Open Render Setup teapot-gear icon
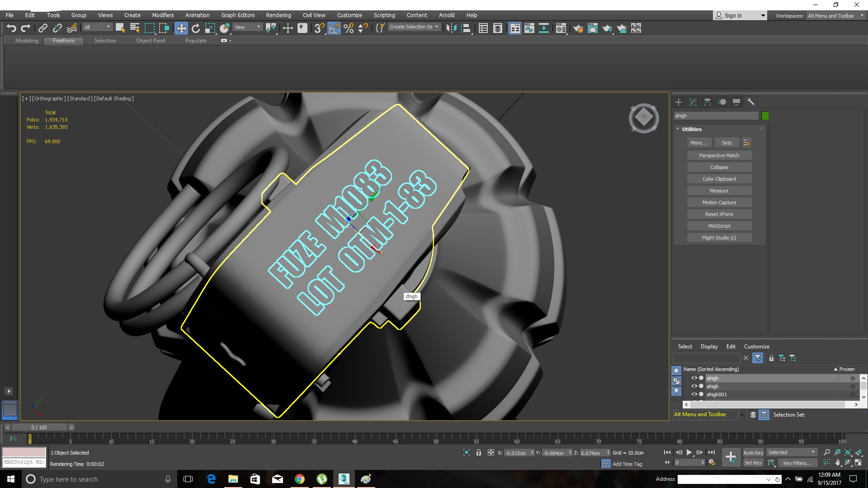 pyautogui.click(x=578, y=28)
